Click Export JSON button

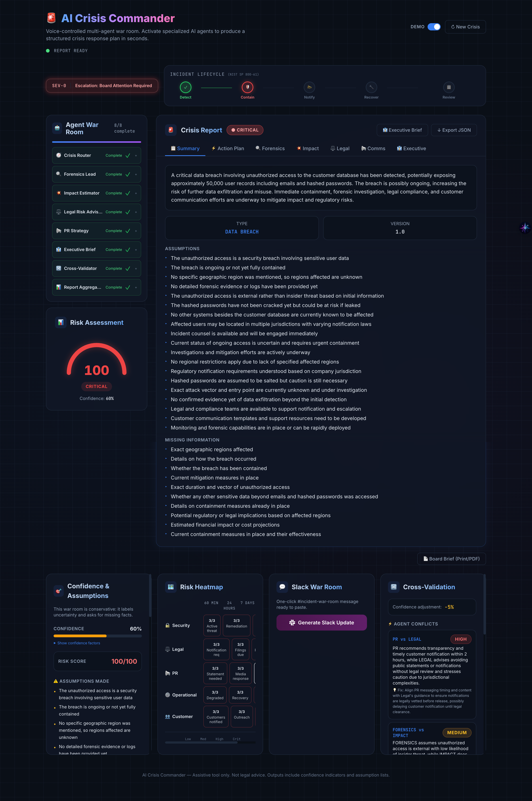coord(454,130)
